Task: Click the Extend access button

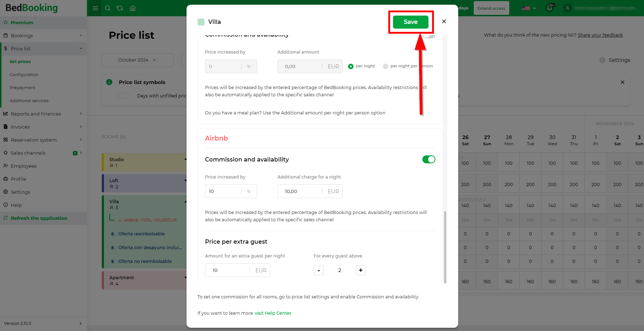Action: point(491,8)
